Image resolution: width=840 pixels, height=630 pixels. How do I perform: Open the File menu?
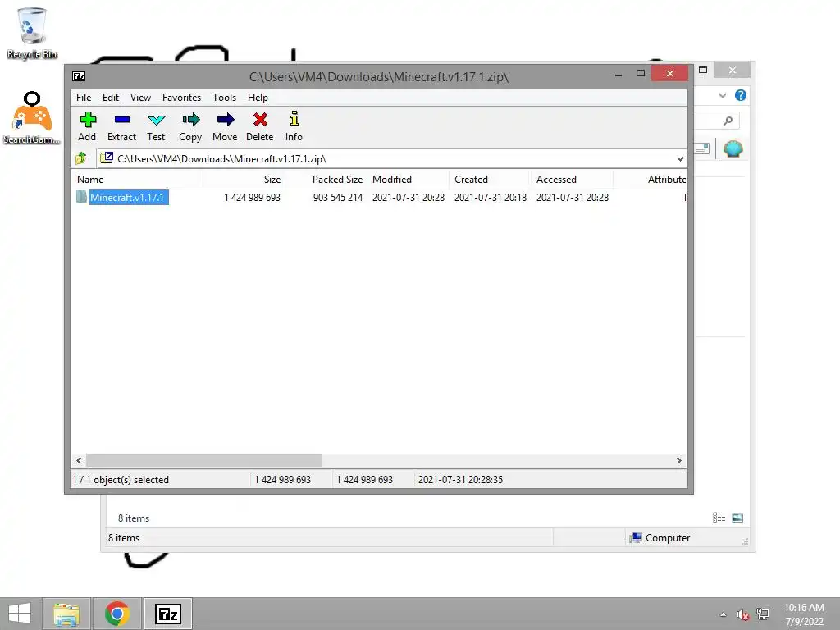pos(84,98)
